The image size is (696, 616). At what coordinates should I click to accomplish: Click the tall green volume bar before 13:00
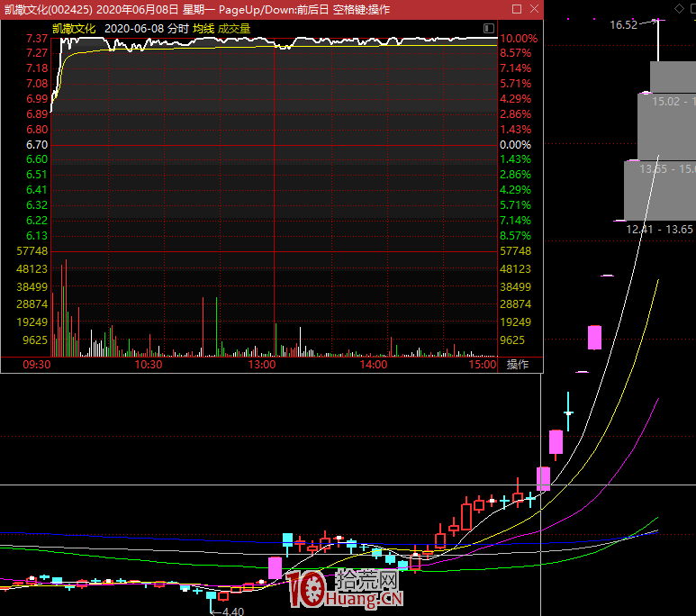217,327
